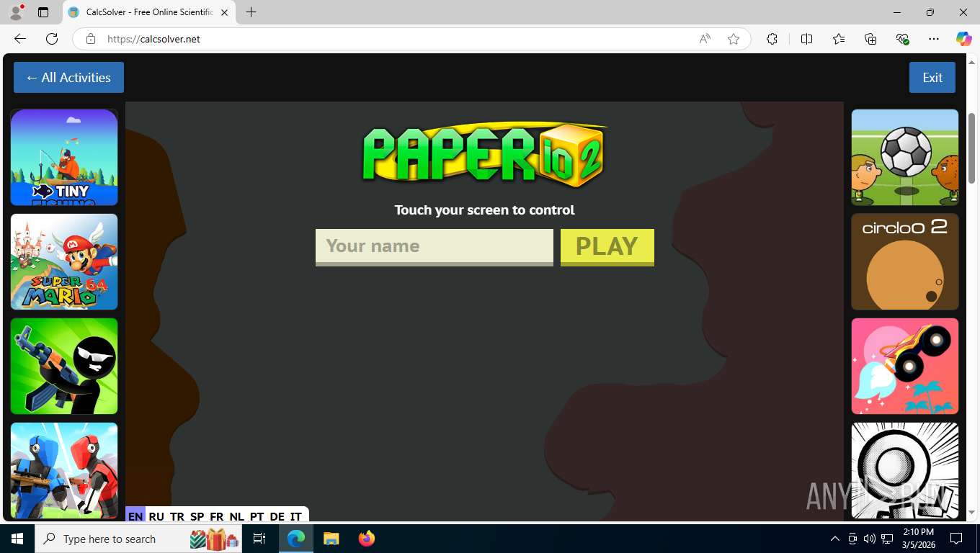
Task: Show hidden tray icons chevron
Action: coord(835,539)
